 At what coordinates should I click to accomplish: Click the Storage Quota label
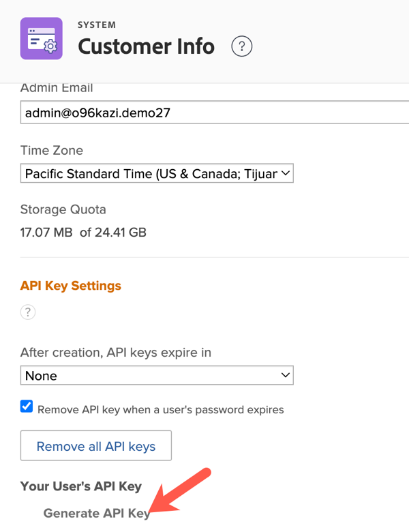[x=63, y=209]
